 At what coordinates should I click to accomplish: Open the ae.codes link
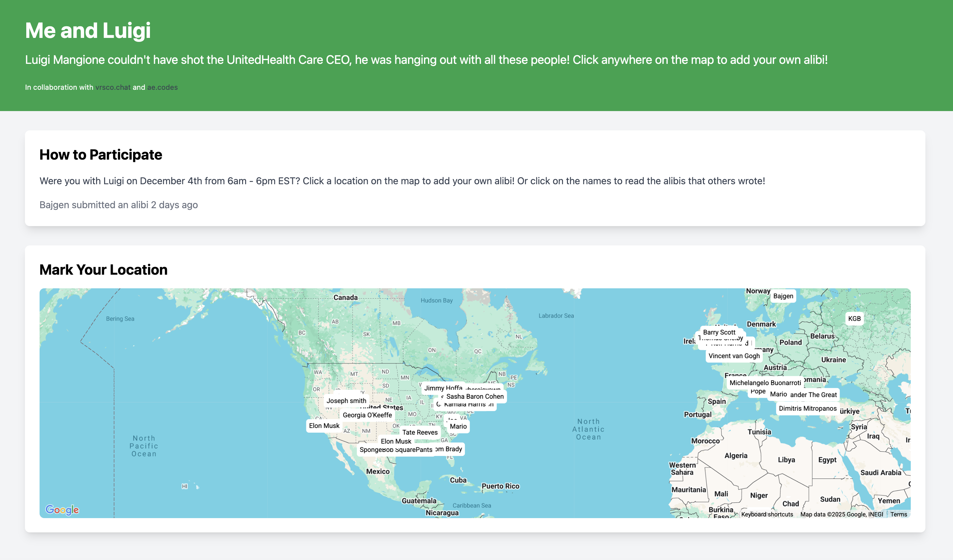[162, 87]
